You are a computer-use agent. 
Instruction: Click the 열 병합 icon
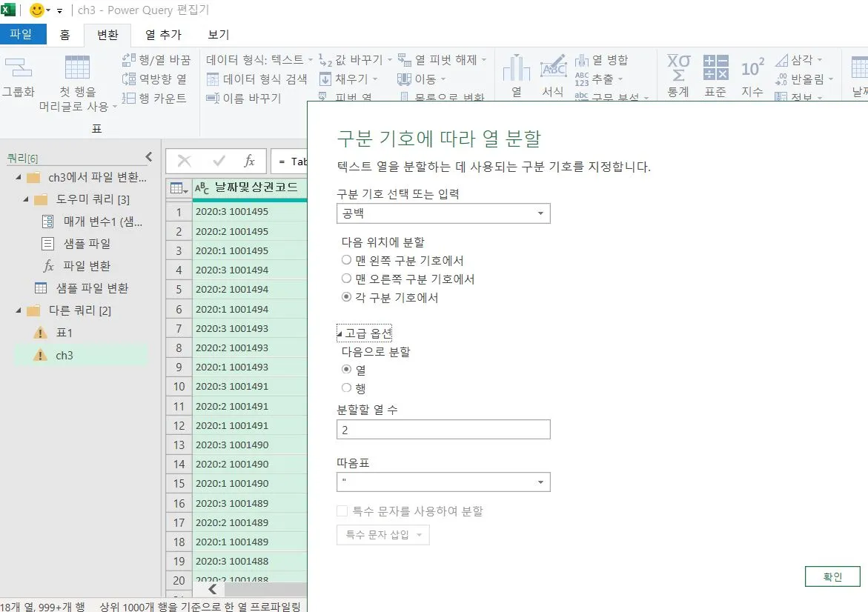point(582,60)
